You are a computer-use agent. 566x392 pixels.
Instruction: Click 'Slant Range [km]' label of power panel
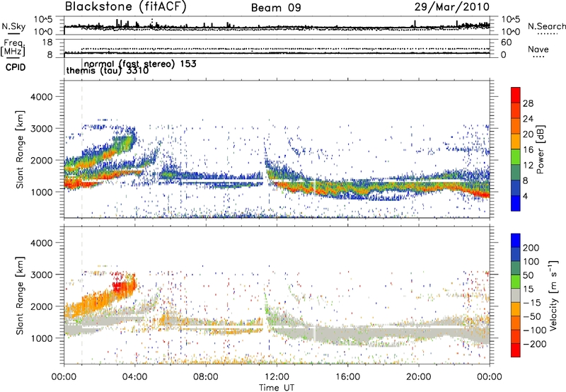[20, 149]
